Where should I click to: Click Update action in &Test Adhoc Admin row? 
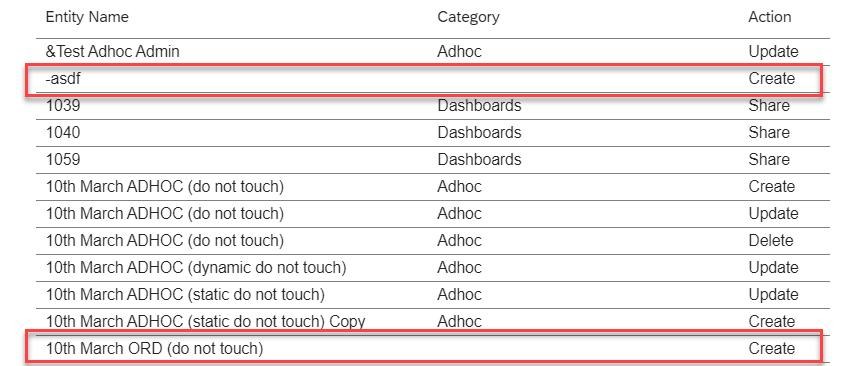point(773,52)
